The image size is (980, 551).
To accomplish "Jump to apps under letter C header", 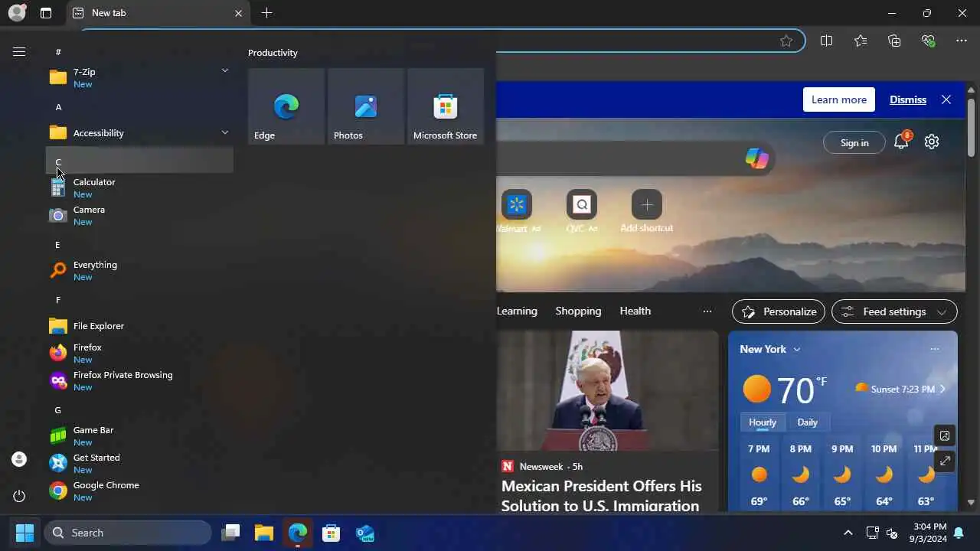I will coord(139,161).
